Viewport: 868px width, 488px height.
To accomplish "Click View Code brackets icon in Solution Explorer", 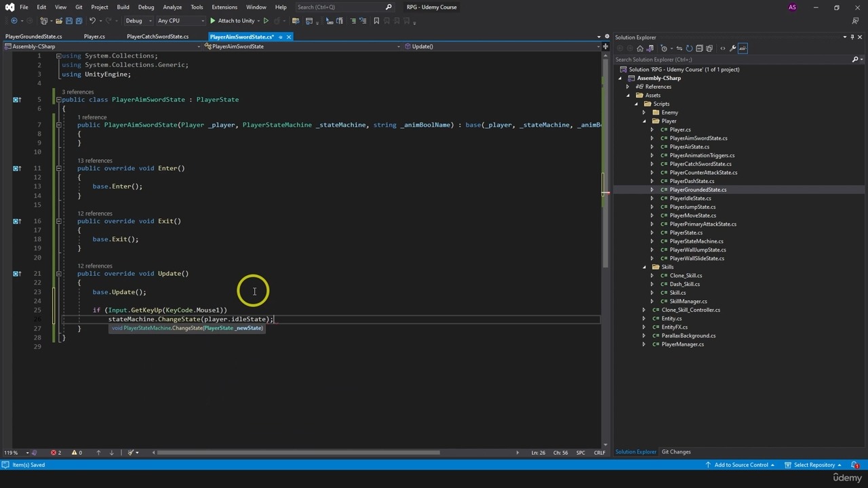I will [x=723, y=48].
